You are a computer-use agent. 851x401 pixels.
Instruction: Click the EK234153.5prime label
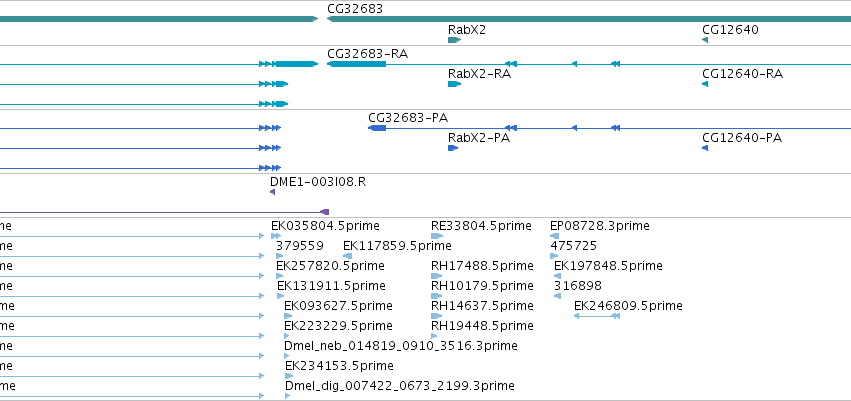[x=339, y=366]
